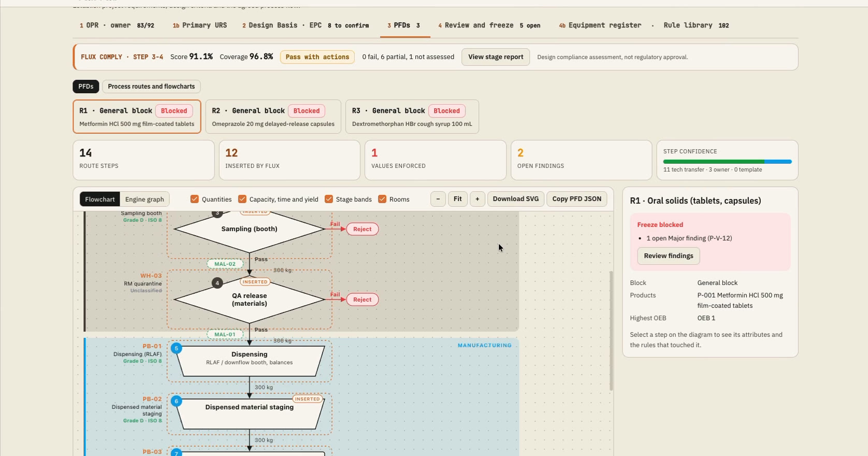This screenshot has height=456, width=868.
Task: Open Design Basis EPC tab
Action: 306,25
